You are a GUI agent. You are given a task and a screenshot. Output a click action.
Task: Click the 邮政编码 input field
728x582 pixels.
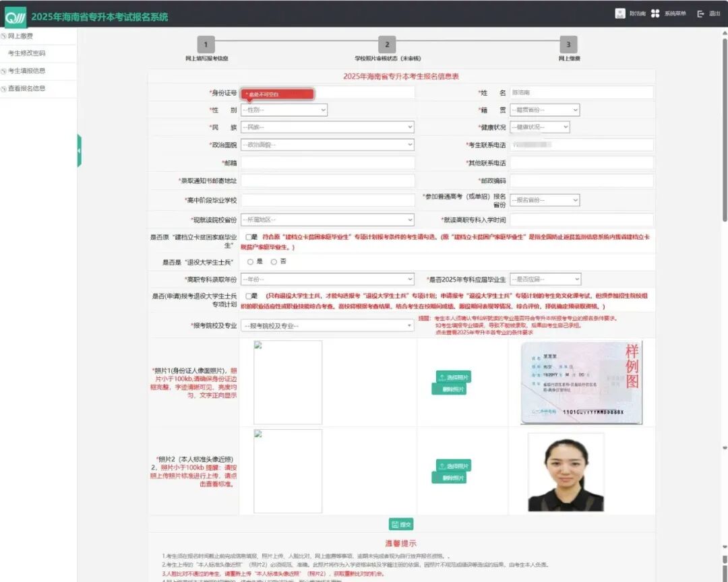click(x=581, y=181)
